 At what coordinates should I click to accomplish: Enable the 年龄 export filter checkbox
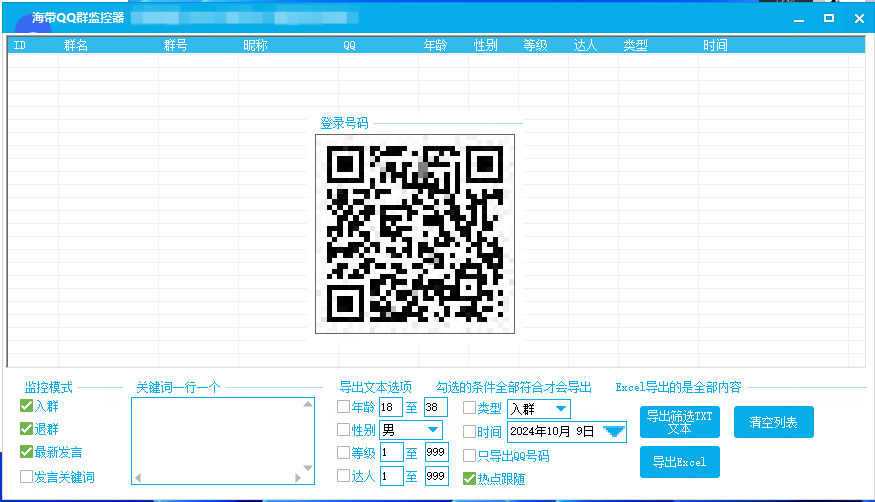[344, 407]
